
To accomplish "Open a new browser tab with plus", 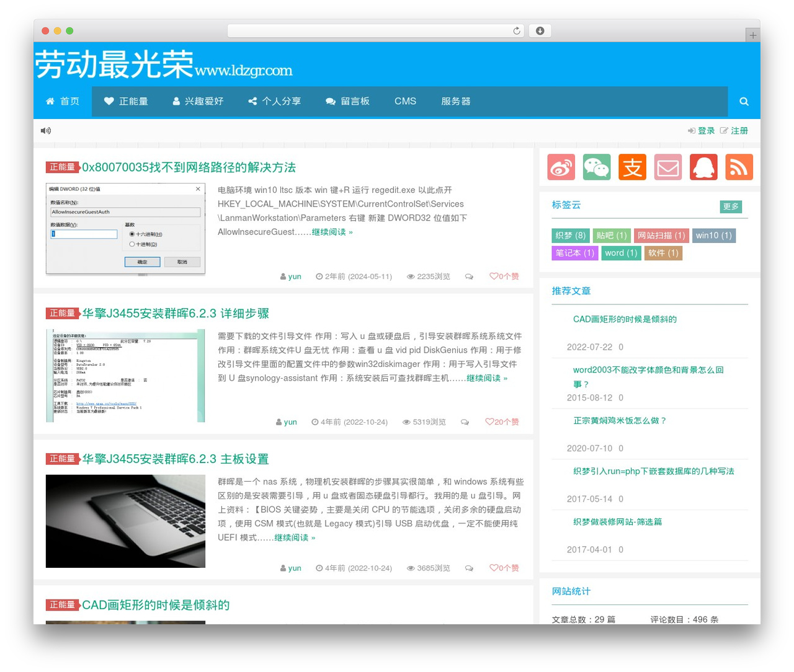I will pyautogui.click(x=752, y=35).
